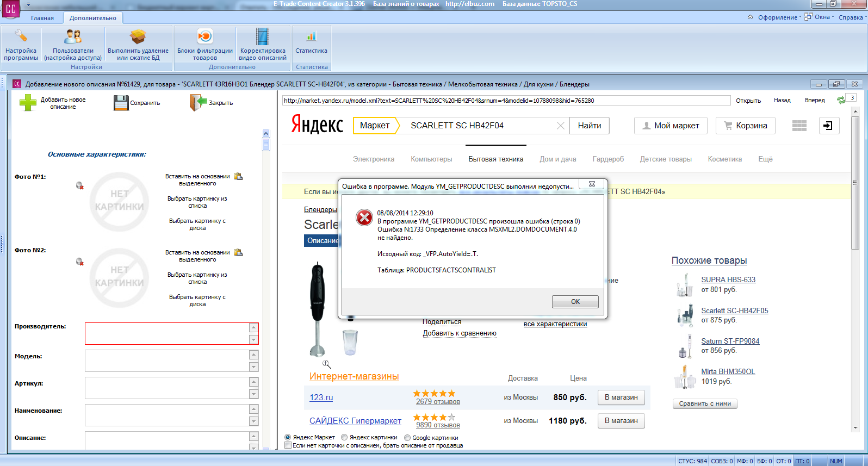Open the Scarlett SC-HB42F05 link
This screenshot has width=868, height=466.
tap(735, 310)
